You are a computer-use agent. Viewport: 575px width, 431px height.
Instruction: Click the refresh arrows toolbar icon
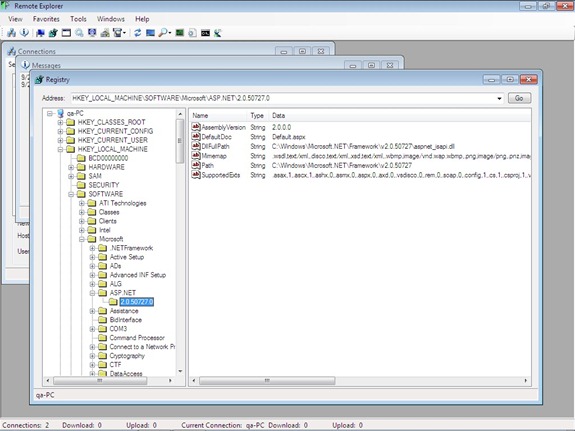pyautogui.click(x=138, y=33)
